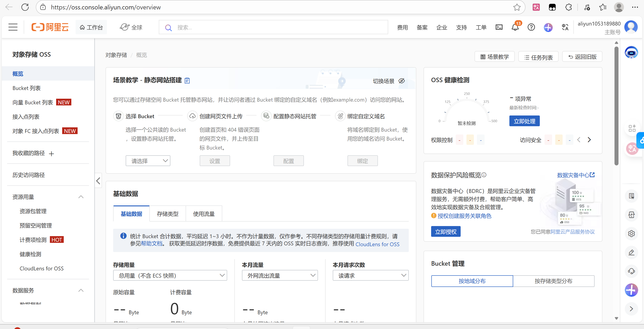Click the language switch icon in header

[x=565, y=27]
